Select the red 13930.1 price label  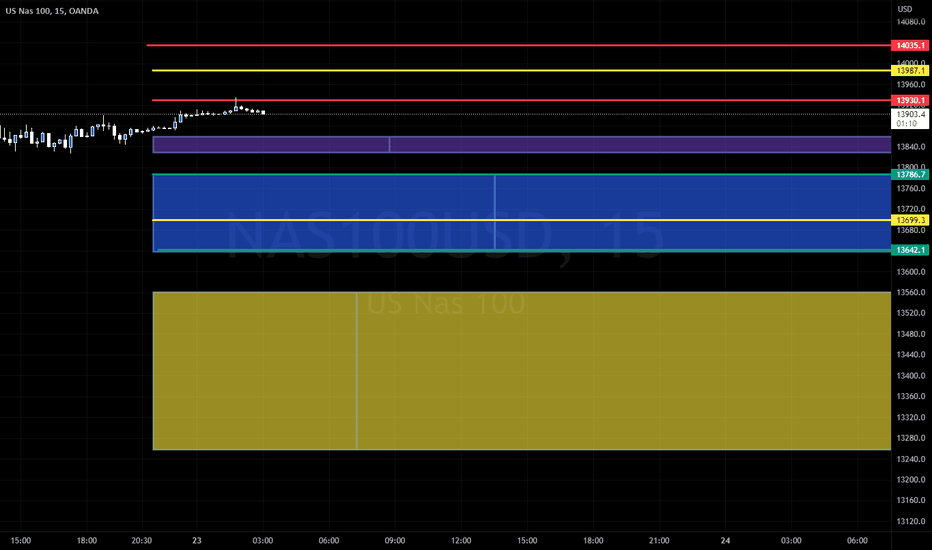pyautogui.click(x=909, y=100)
